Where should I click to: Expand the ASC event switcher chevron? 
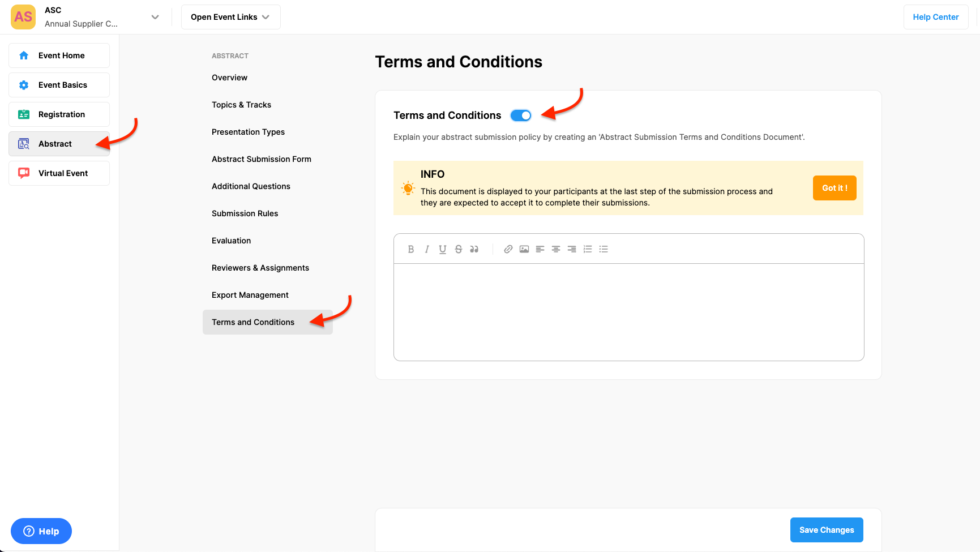pyautogui.click(x=155, y=17)
